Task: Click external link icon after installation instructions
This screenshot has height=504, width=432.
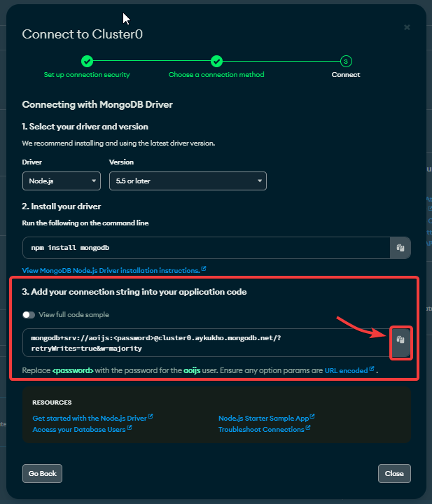Action: [204, 269]
